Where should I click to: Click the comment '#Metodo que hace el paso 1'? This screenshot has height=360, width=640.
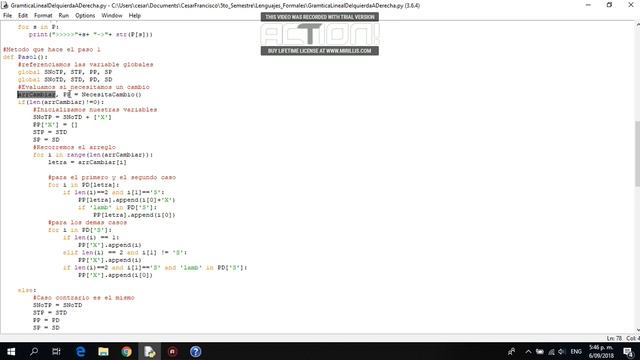point(51,49)
